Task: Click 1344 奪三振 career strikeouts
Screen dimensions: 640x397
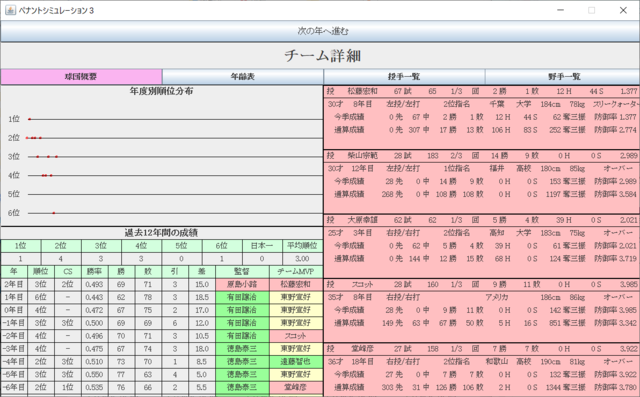Action: (x=566, y=387)
